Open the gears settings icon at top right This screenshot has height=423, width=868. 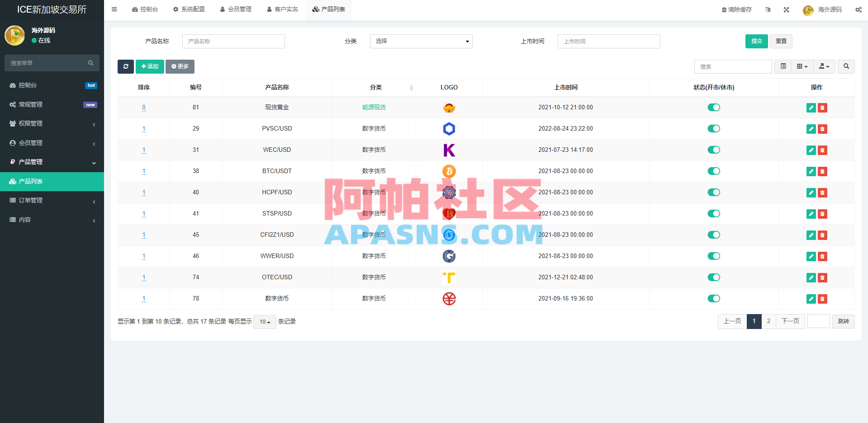[x=858, y=9]
